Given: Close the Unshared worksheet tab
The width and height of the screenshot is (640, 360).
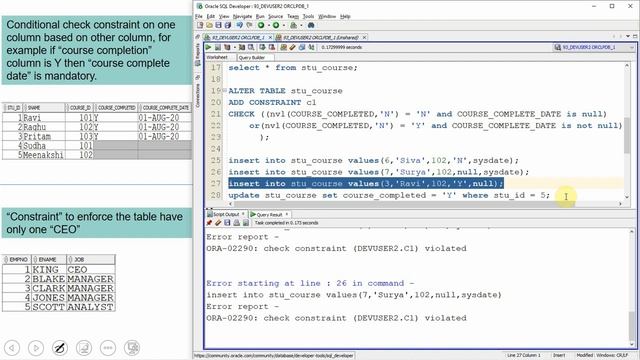Looking at the screenshot, I should [364, 38].
